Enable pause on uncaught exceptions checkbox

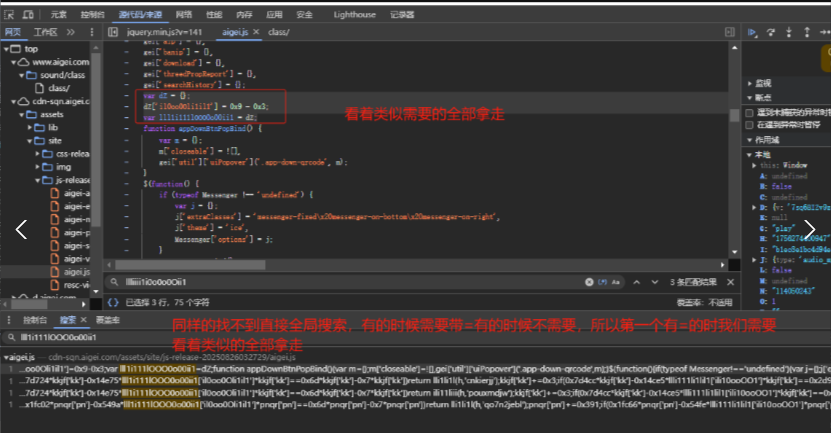(749, 112)
